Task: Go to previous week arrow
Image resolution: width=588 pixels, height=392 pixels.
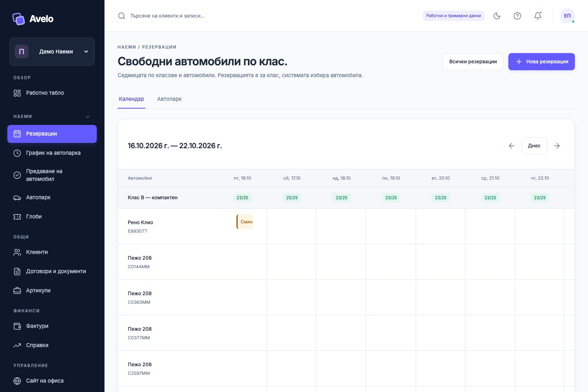Action: 511,146
